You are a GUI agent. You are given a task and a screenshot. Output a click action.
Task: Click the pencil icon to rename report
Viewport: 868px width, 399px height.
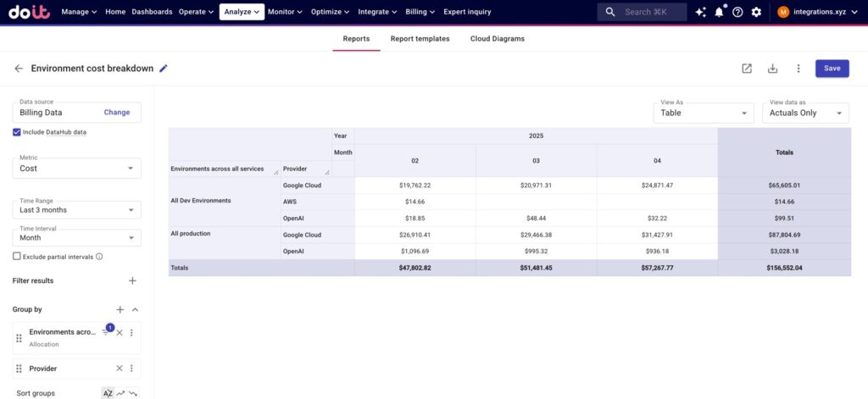(x=164, y=69)
